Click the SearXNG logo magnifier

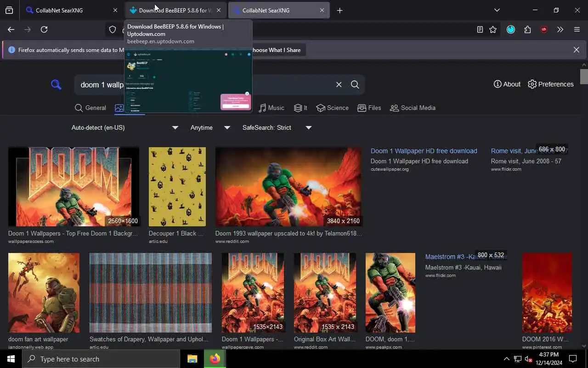56,85
